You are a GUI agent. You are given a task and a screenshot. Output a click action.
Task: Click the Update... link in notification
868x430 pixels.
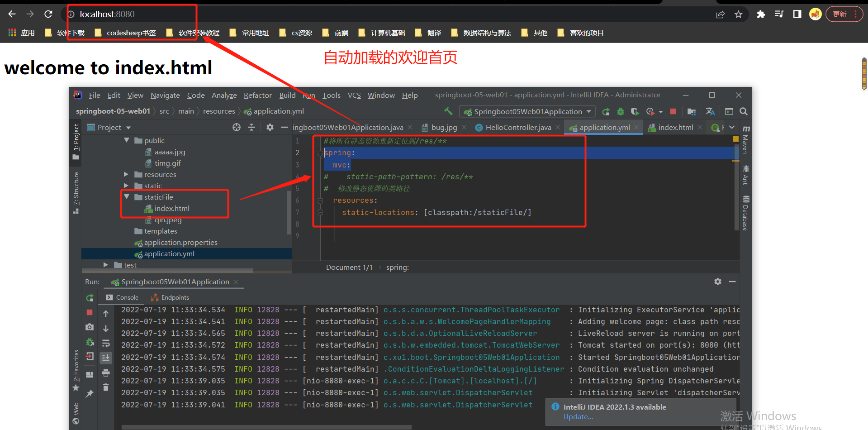coord(578,417)
